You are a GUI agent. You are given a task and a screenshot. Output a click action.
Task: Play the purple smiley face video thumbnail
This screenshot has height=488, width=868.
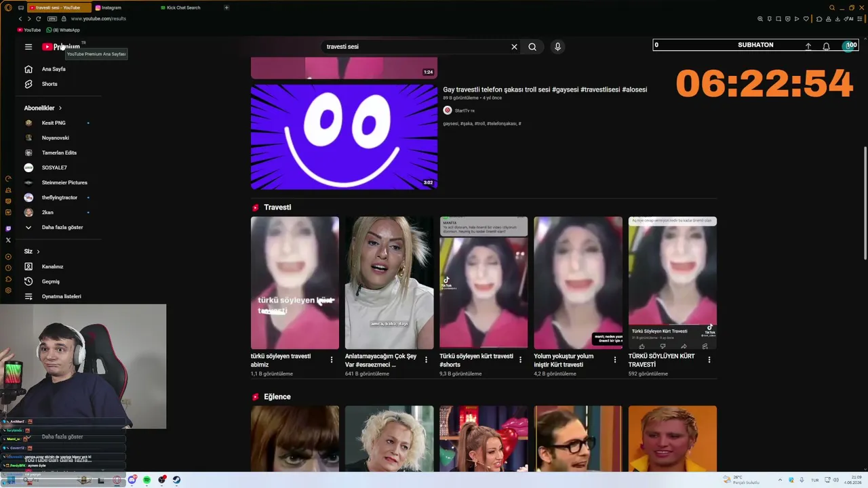click(x=344, y=137)
